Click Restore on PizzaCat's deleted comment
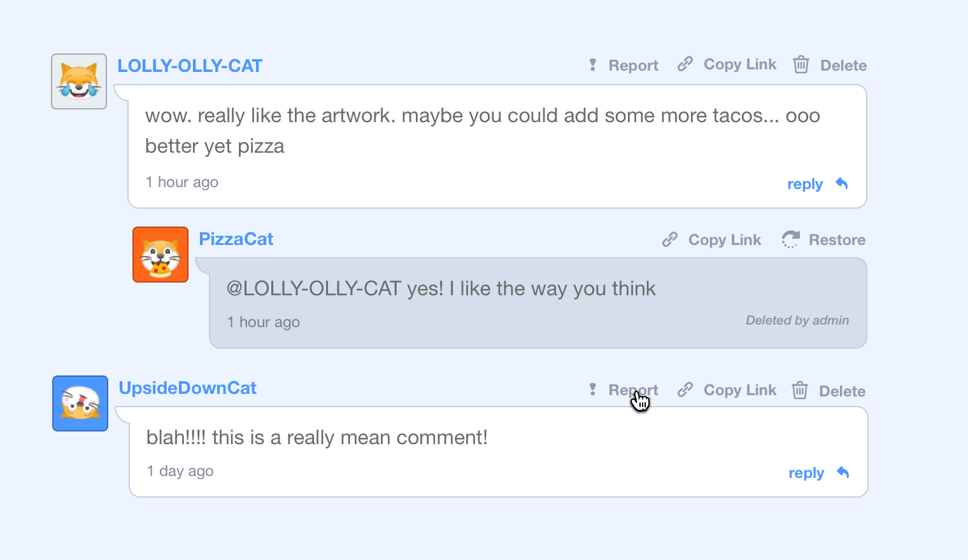 click(x=837, y=239)
